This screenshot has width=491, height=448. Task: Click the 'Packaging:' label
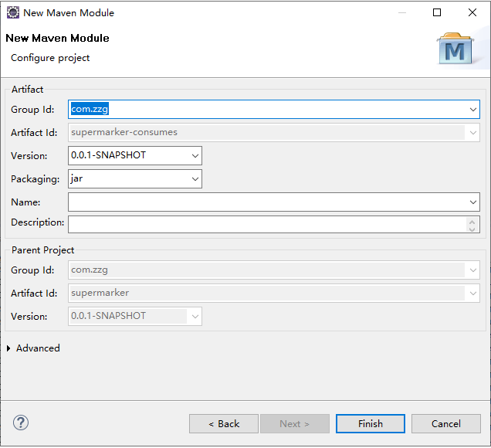(35, 179)
